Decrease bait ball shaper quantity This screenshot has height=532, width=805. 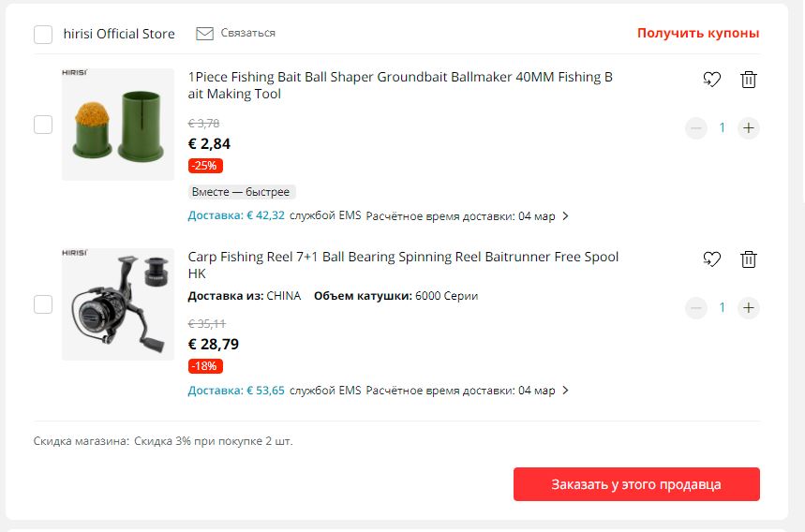pyautogui.click(x=695, y=128)
